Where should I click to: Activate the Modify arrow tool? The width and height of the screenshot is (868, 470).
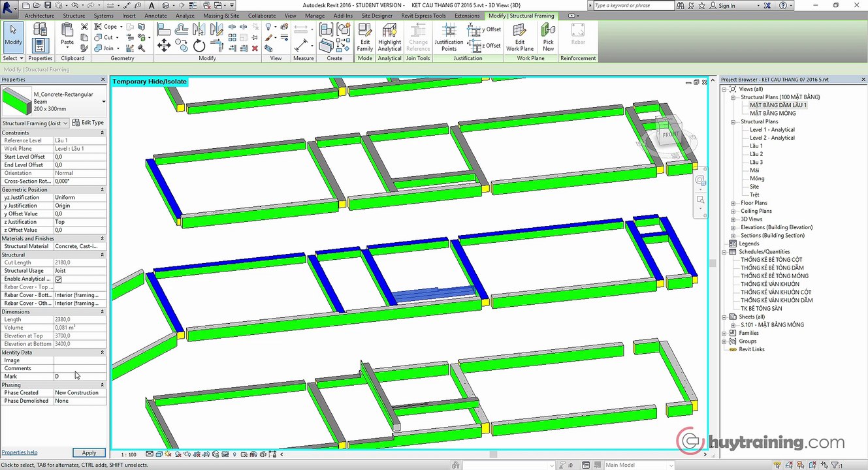(13, 35)
